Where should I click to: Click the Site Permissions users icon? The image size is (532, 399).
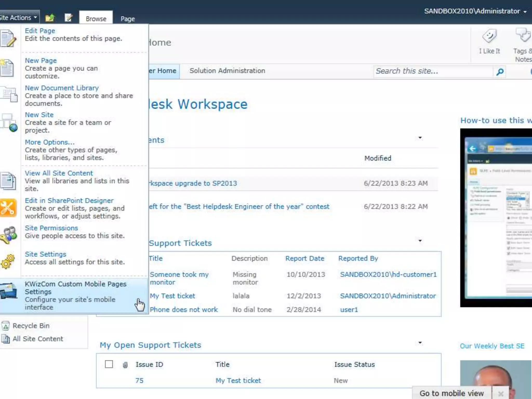coord(9,235)
